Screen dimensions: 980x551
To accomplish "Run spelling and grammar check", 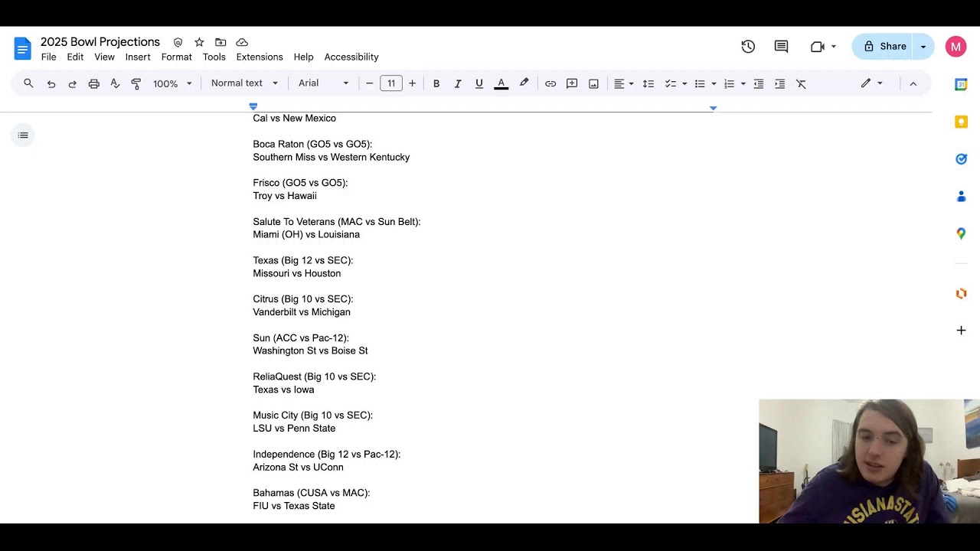I will [x=115, y=83].
